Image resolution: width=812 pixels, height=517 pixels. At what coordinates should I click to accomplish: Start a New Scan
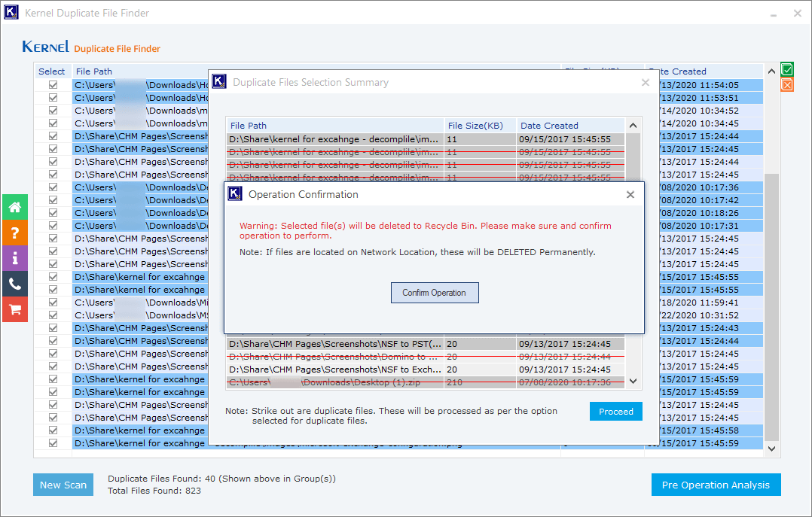[x=63, y=485]
